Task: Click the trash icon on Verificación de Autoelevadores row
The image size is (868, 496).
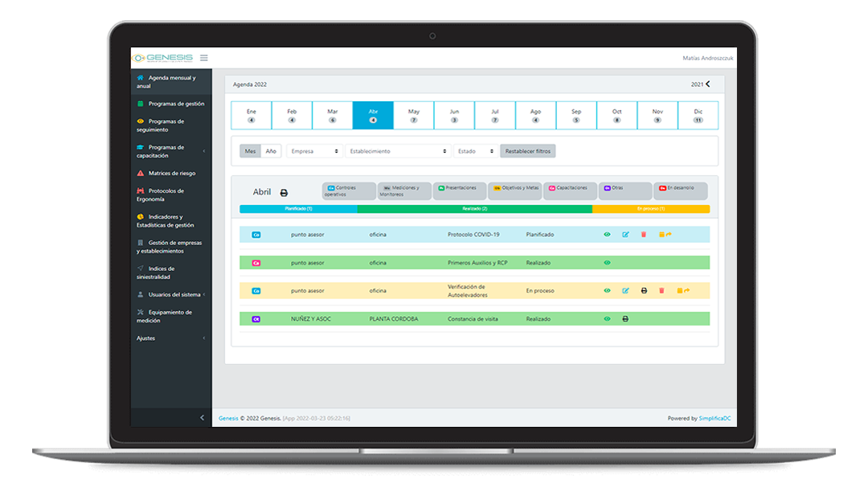Action: pyautogui.click(x=661, y=291)
